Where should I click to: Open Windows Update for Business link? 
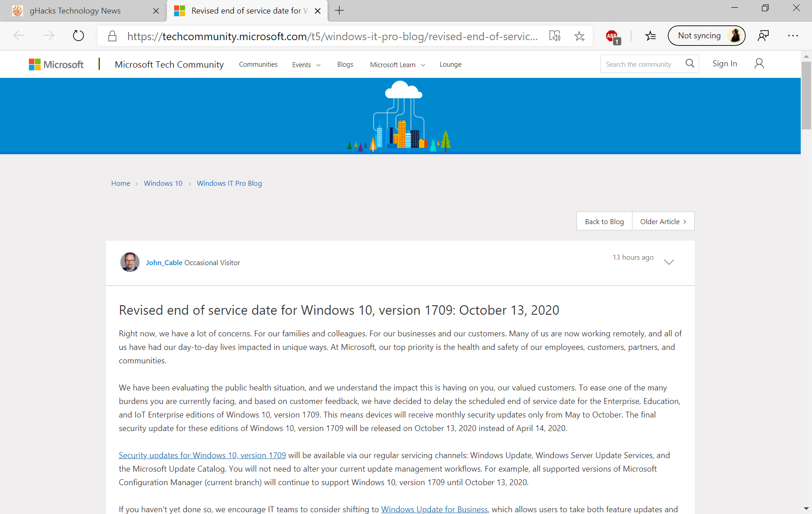pyautogui.click(x=434, y=509)
